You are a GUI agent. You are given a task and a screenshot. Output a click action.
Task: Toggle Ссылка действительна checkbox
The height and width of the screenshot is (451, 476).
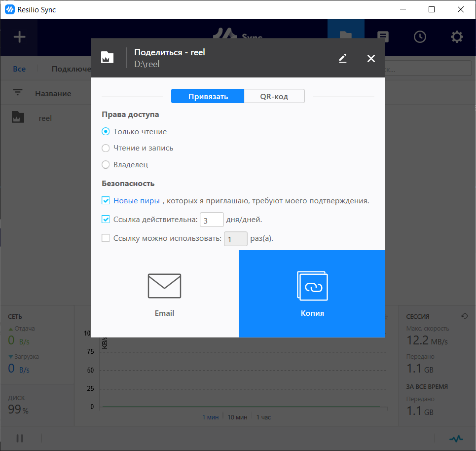pyautogui.click(x=106, y=219)
